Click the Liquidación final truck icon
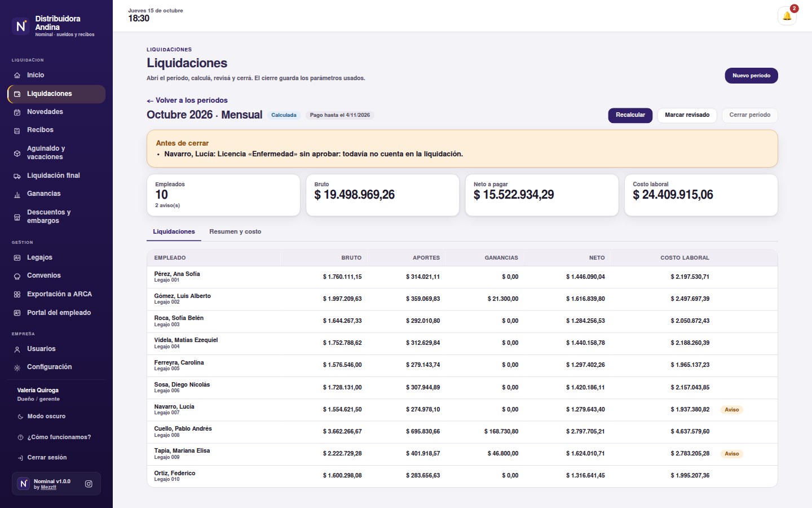Image resolution: width=812 pixels, height=508 pixels. 17,176
